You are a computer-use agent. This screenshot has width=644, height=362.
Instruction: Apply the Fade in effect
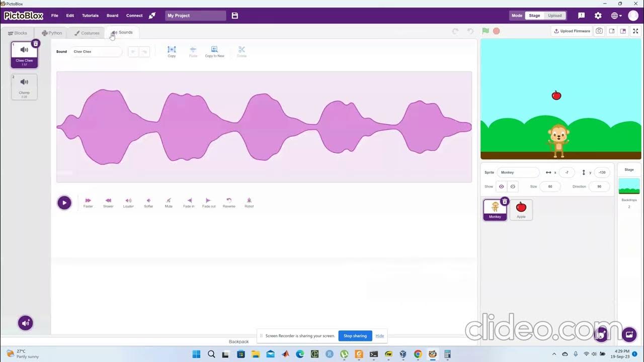[189, 203]
